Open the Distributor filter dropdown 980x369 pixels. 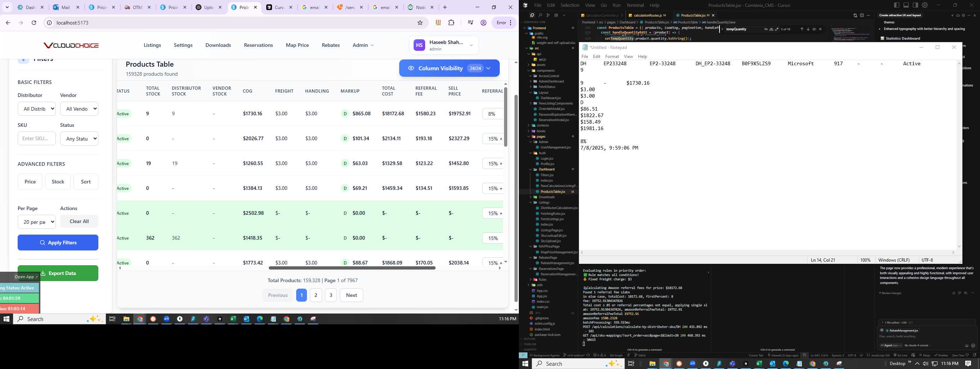tap(36, 109)
